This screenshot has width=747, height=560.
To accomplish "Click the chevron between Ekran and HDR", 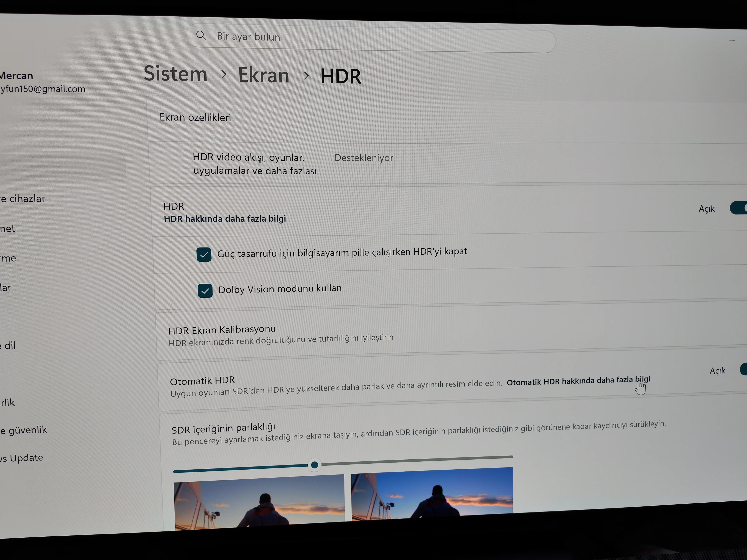I will click(x=306, y=76).
